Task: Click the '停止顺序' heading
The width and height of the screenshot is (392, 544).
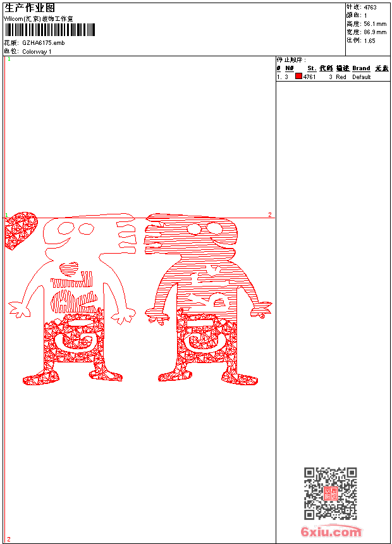Action: coord(291,59)
